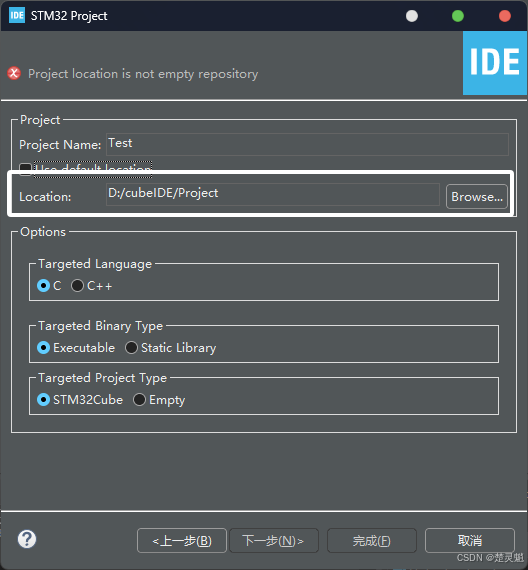The image size is (528, 570).
Task: Click the red error icon beside message
Action: pos(14,73)
